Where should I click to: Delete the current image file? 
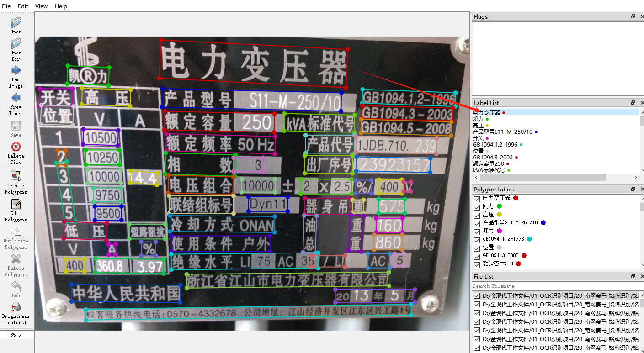point(15,148)
